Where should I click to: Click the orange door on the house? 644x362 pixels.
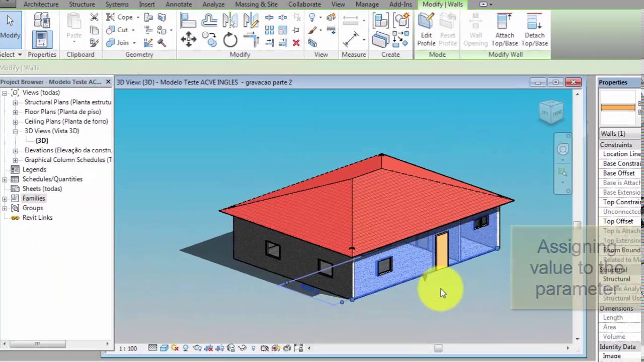442,250
